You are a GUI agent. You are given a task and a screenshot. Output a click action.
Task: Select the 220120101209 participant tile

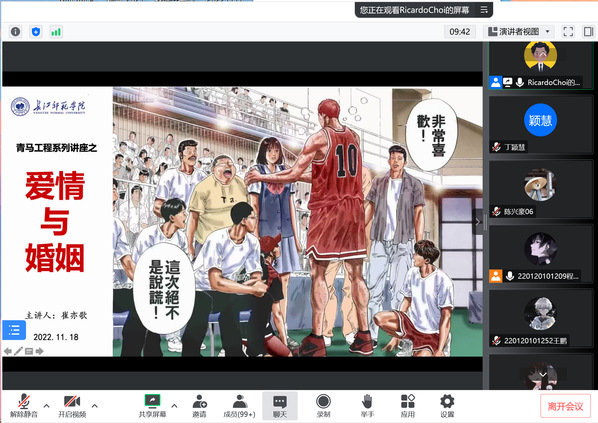tap(541, 254)
